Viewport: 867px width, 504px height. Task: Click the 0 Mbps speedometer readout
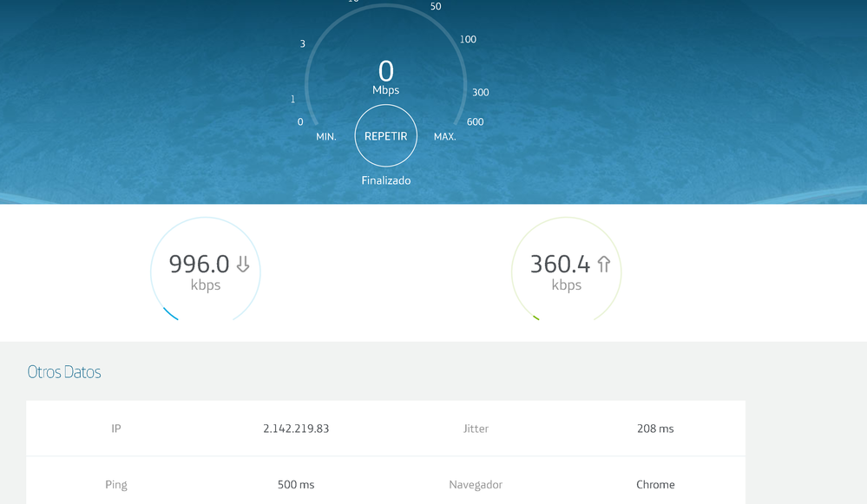coord(385,75)
